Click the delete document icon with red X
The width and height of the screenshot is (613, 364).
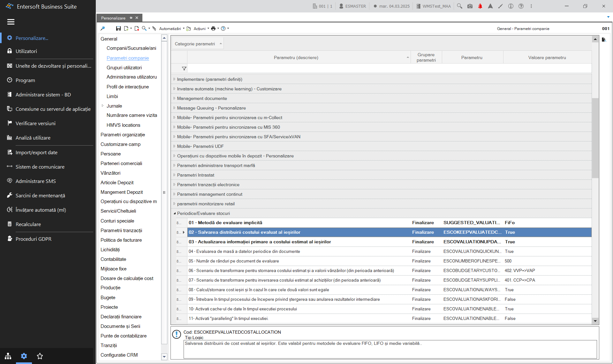pyautogui.click(x=137, y=29)
